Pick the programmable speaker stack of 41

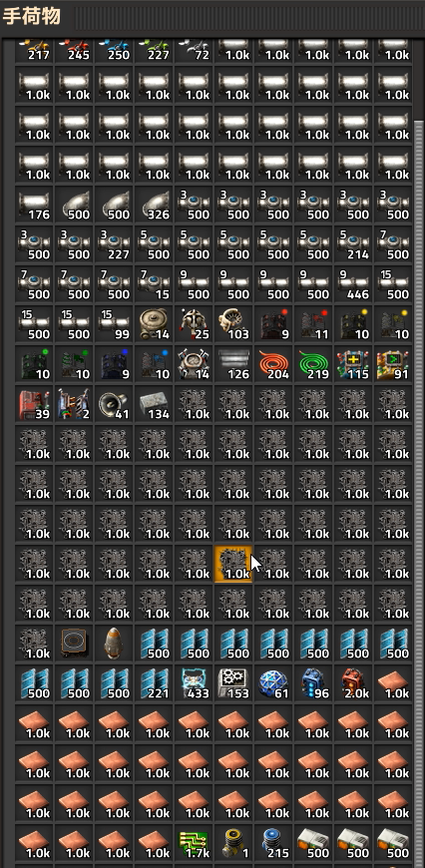point(114,403)
